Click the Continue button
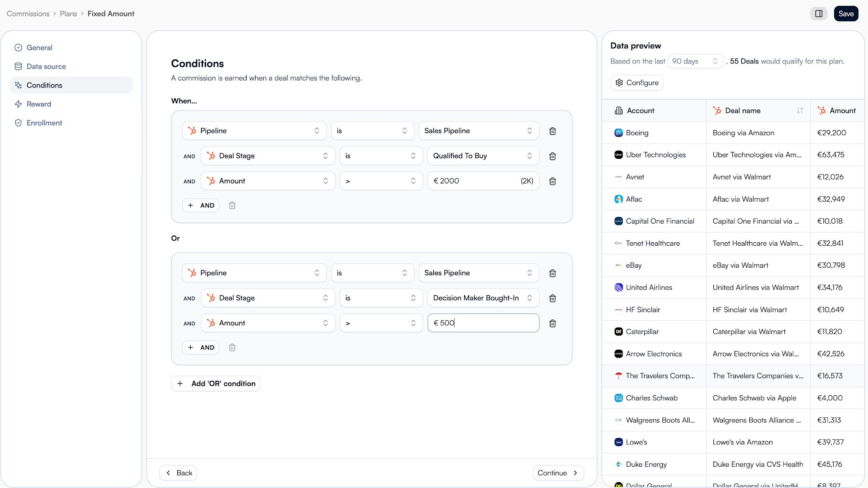The height and width of the screenshot is (488, 868). [x=558, y=473]
